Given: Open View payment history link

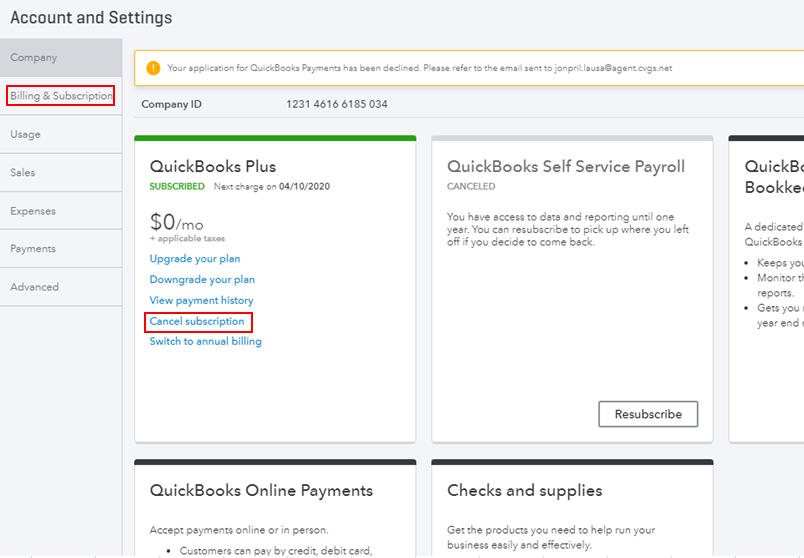Looking at the screenshot, I should pos(202,301).
